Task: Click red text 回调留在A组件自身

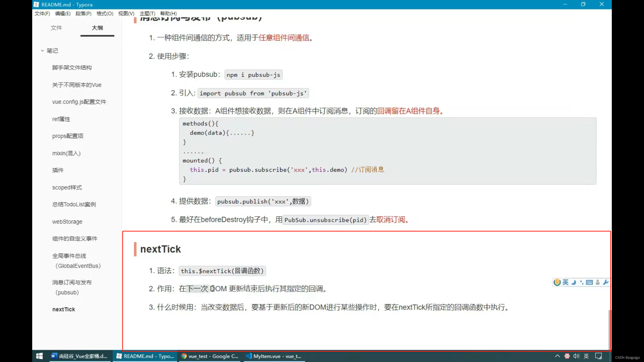Action: (408, 111)
